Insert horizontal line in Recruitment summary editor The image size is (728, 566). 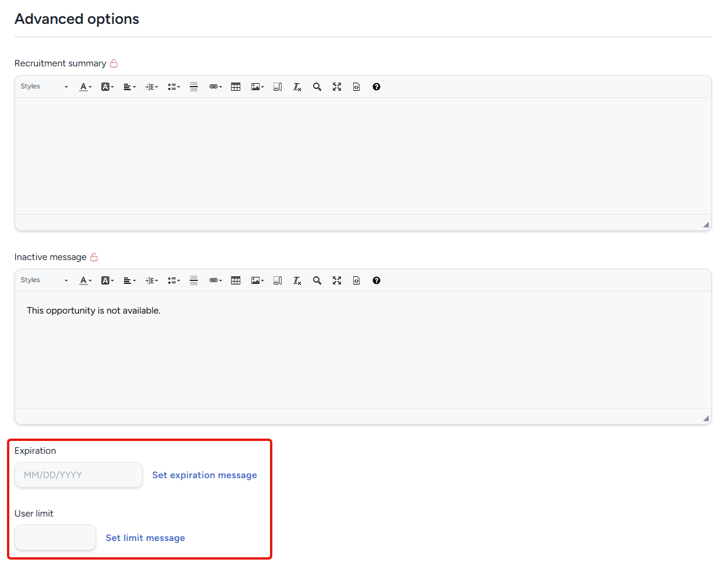(x=194, y=87)
